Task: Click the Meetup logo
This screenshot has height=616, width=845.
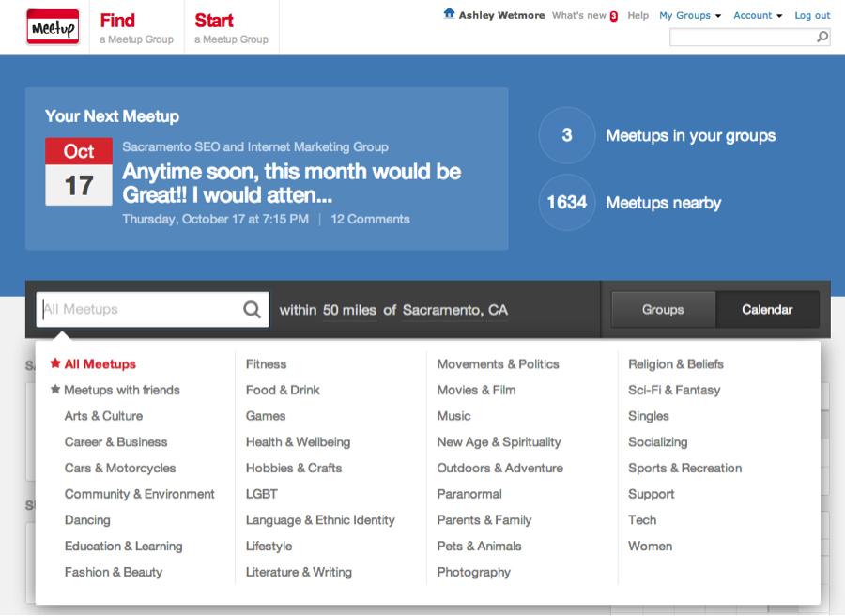Action: pyautogui.click(x=53, y=27)
